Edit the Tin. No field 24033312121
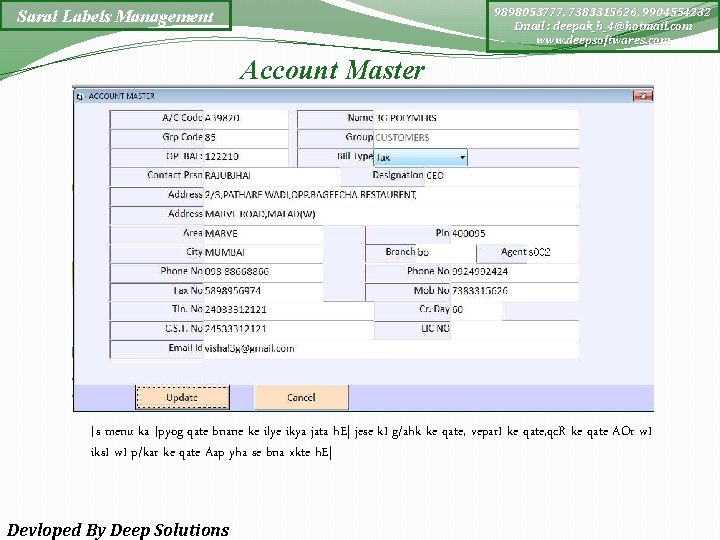The image size is (720, 540). click(x=288, y=310)
